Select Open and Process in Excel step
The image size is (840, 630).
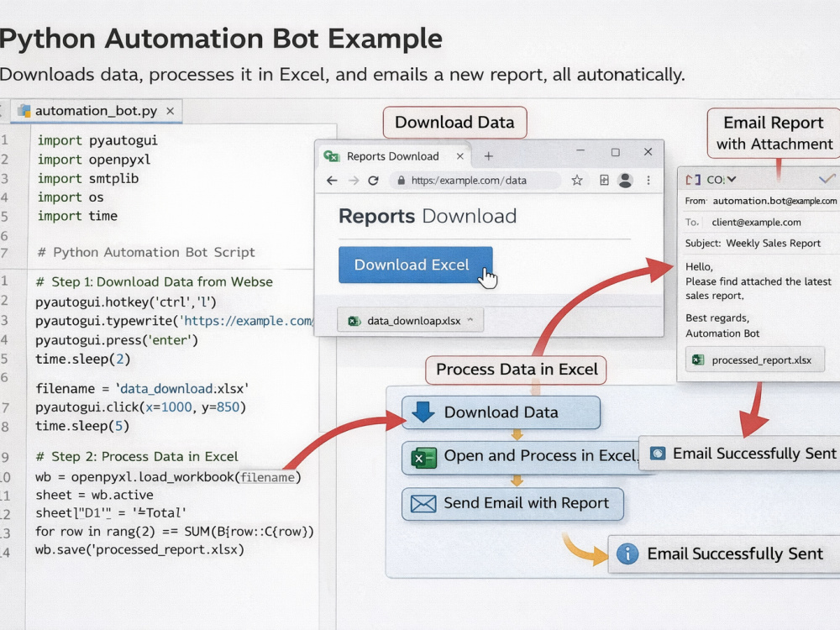[x=521, y=457]
